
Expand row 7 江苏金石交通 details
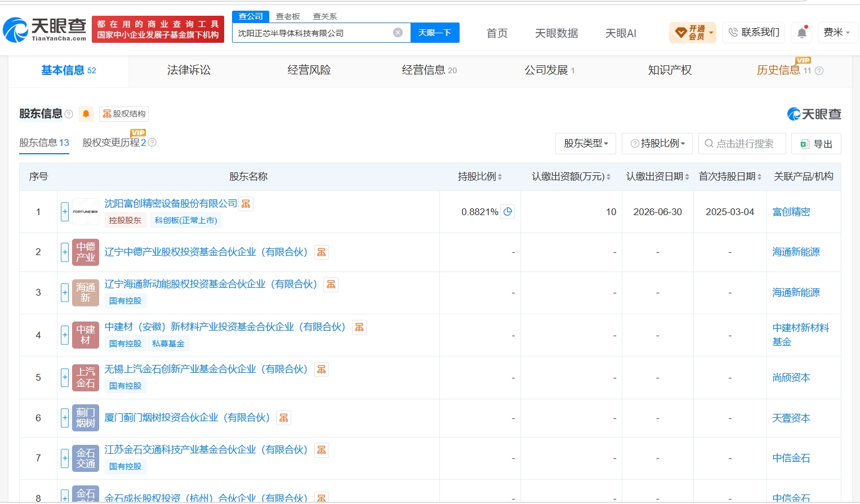65,458
